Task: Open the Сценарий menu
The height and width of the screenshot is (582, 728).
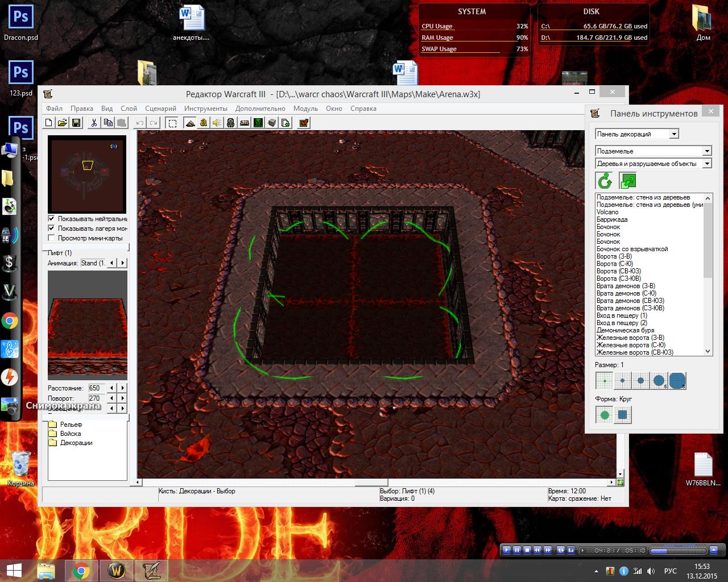Action: point(161,109)
